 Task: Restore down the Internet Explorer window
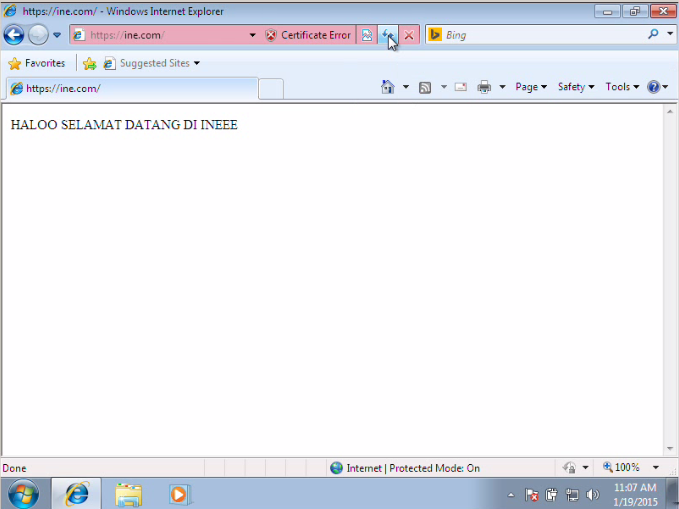pos(635,12)
